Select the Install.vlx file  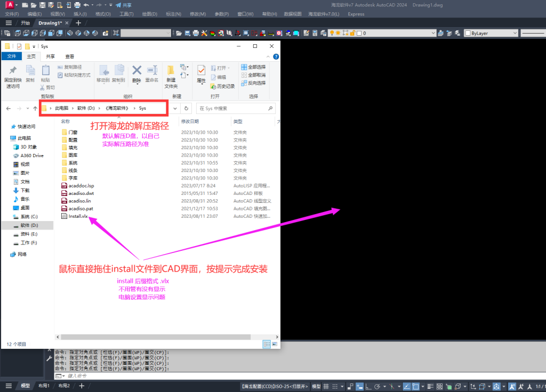[x=75, y=216]
